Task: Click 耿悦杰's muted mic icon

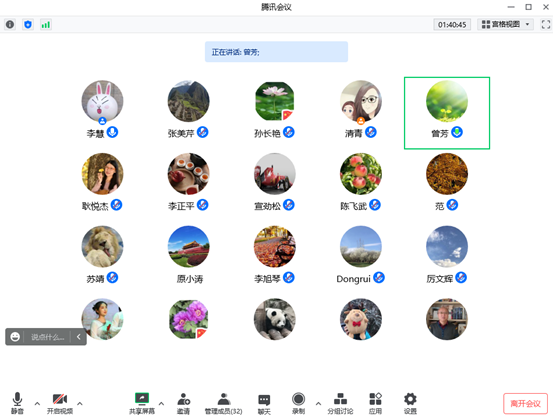Action: pos(116,205)
